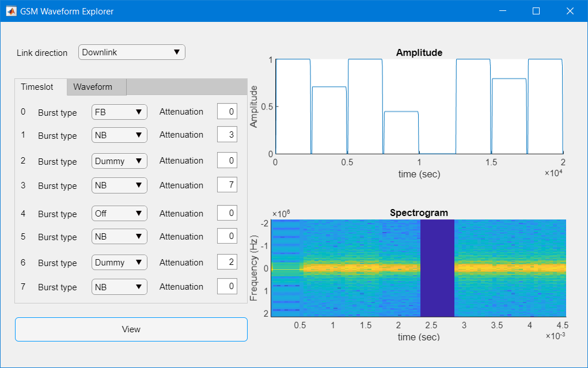Click the timeslot 5 Attenuation field

pos(227,236)
